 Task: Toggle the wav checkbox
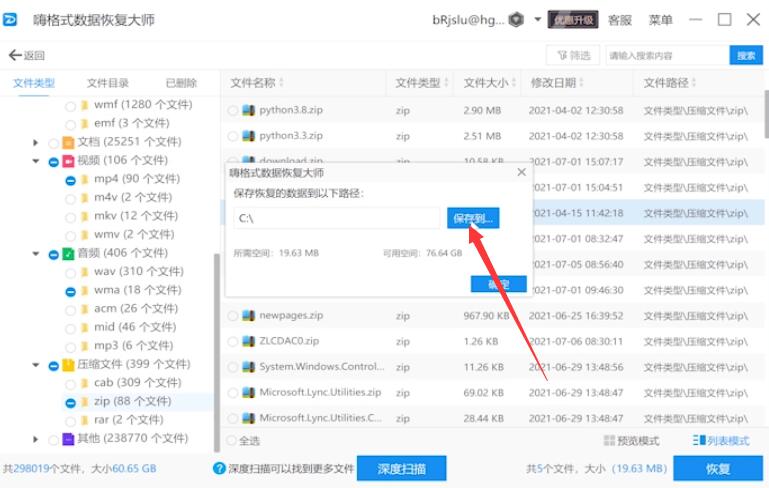pos(70,273)
